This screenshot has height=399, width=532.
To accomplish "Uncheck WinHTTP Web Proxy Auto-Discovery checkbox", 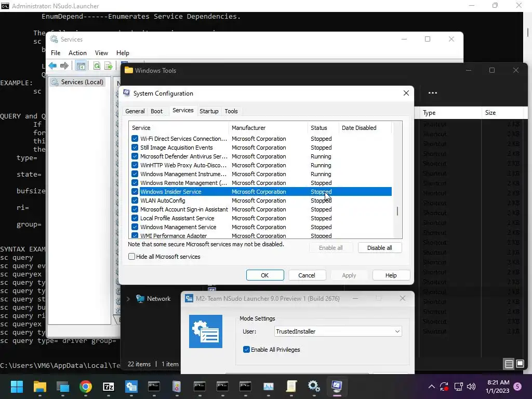I will click(x=135, y=165).
